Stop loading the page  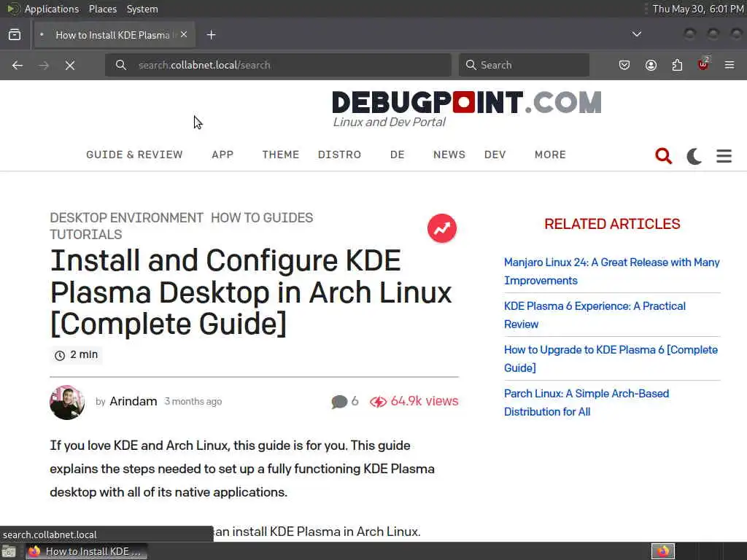pyautogui.click(x=70, y=65)
